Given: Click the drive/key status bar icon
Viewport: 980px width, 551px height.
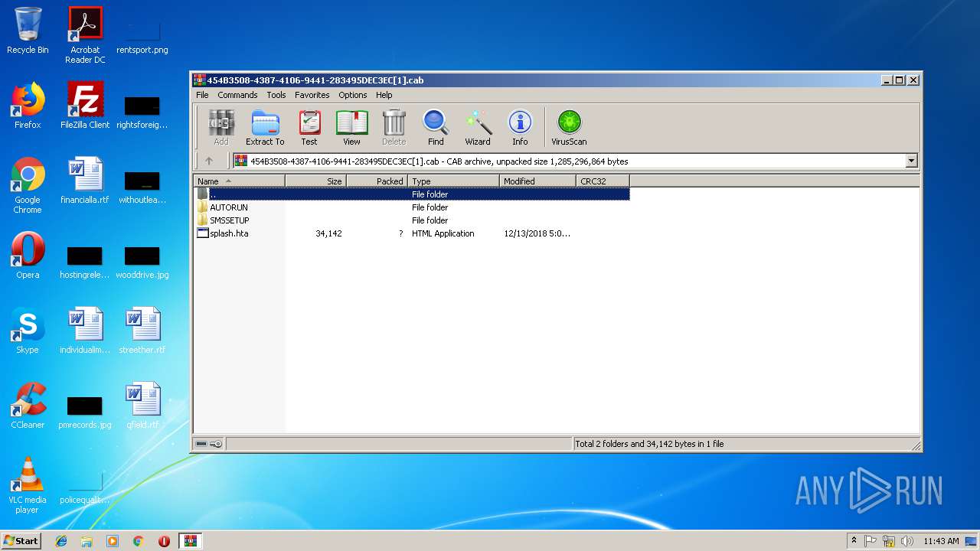Looking at the screenshot, I should [x=208, y=444].
